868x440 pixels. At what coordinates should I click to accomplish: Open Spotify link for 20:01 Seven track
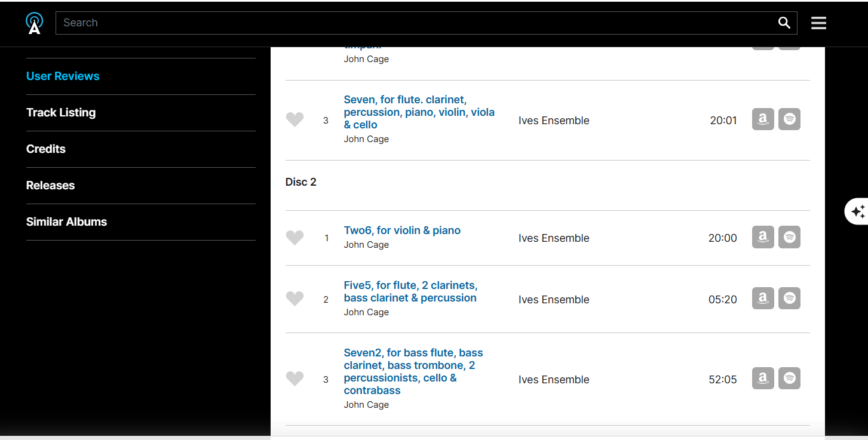click(789, 119)
